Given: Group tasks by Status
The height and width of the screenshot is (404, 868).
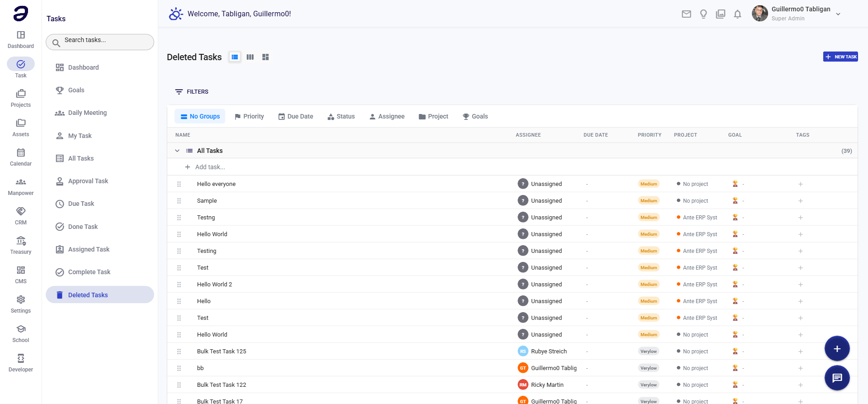Looking at the screenshot, I should pos(341,116).
